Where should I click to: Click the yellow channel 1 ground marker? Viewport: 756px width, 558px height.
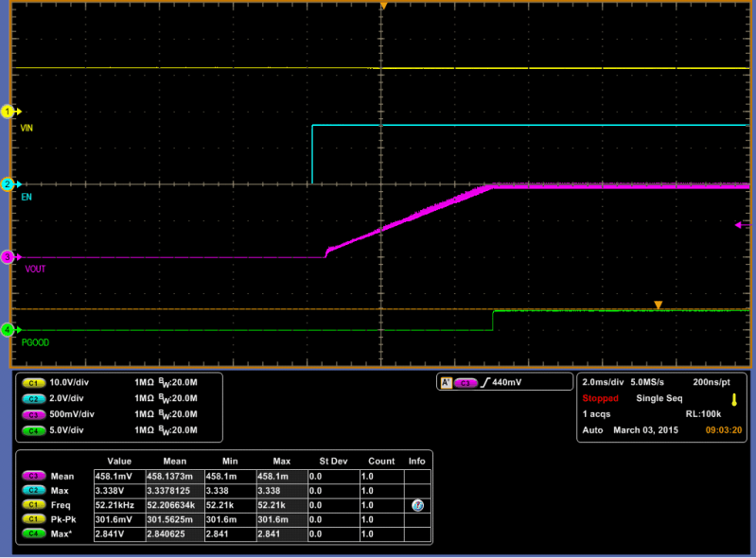pyautogui.click(x=9, y=112)
